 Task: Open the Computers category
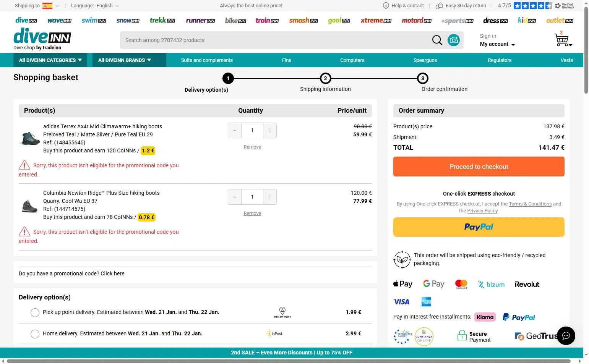[352, 60]
